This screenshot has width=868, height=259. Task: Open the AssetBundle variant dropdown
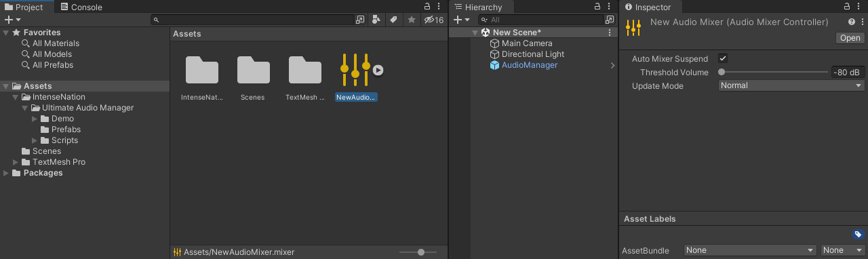tap(842, 250)
